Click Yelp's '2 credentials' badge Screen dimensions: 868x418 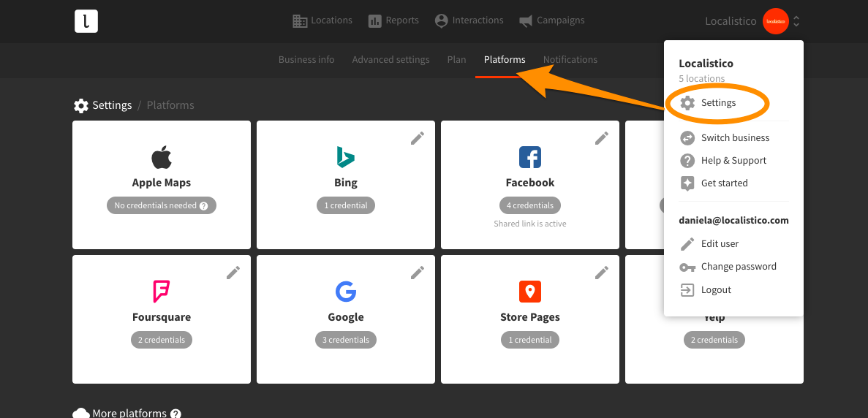[x=714, y=340]
